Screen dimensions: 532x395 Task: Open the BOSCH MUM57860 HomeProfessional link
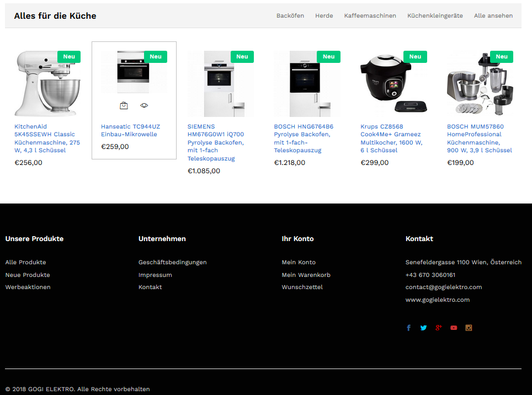(x=480, y=138)
